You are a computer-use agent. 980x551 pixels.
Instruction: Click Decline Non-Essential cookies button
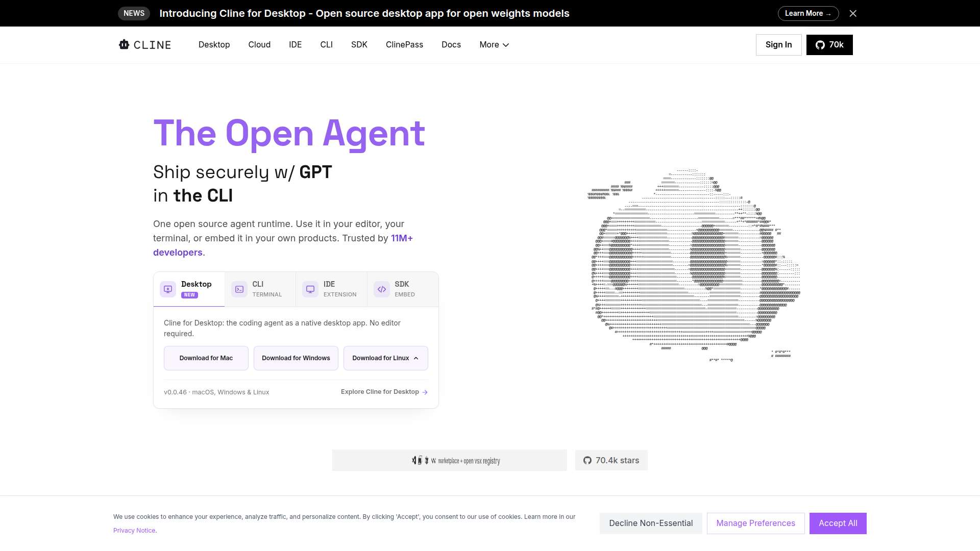[x=651, y=523]
